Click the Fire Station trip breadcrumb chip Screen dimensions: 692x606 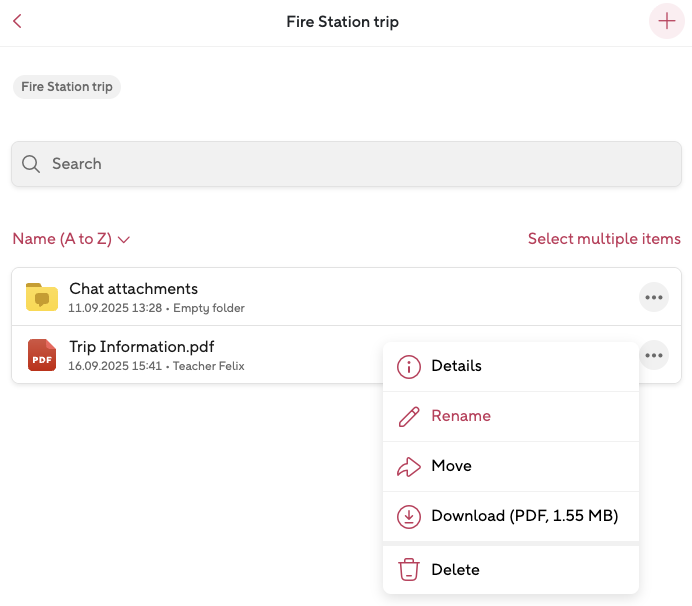[67, 87]
